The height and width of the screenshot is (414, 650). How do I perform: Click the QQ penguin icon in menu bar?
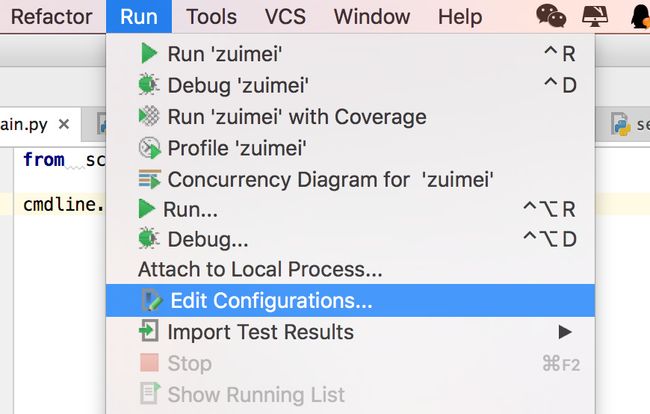tap(640, 17)
